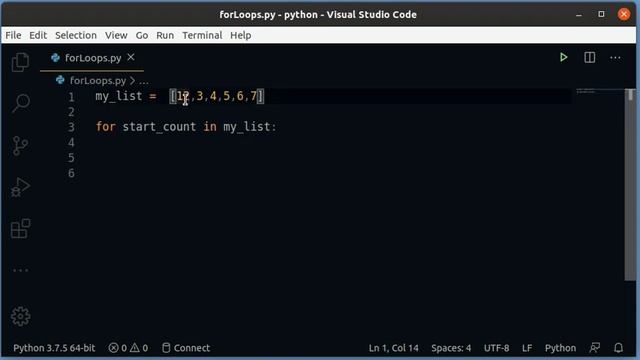This screenshot has height=360, width=640.
Task: Open the Go menu
Action: (142, 36)
